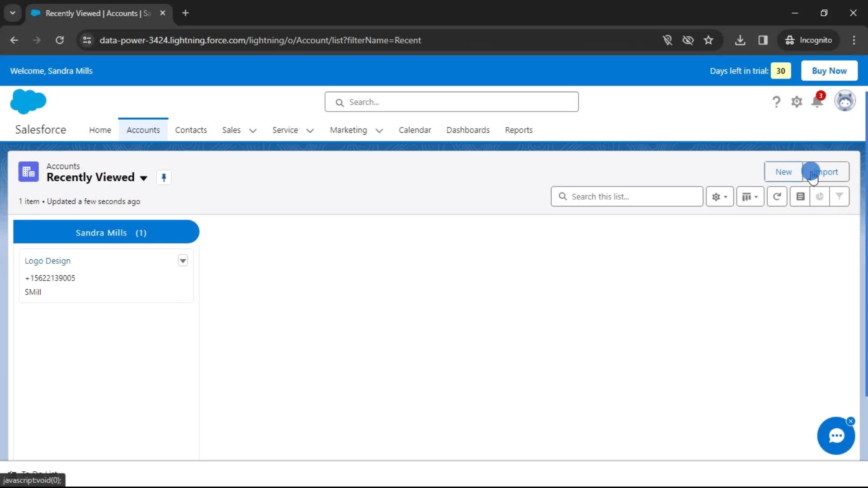Image resolution: width=868 pixels, height=488 pixels.
Task: Open list view controls gear
Action: [720, 197]
